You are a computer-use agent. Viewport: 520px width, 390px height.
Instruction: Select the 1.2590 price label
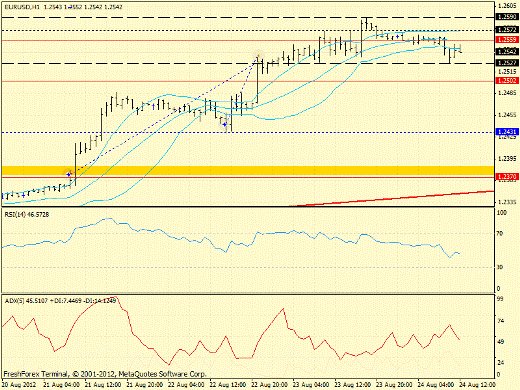[x=507, y=17]
